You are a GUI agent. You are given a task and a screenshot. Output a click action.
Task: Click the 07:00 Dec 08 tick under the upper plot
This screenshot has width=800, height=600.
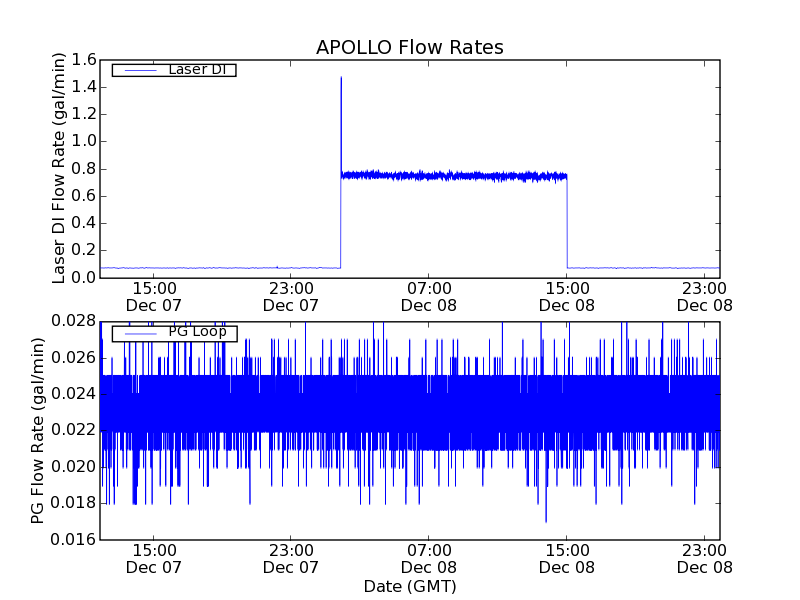[429, 296]
